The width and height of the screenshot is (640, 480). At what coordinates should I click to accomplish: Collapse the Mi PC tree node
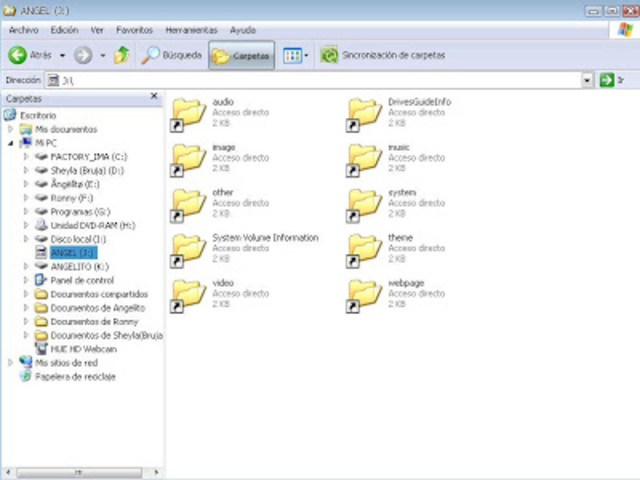click(10, 143)
